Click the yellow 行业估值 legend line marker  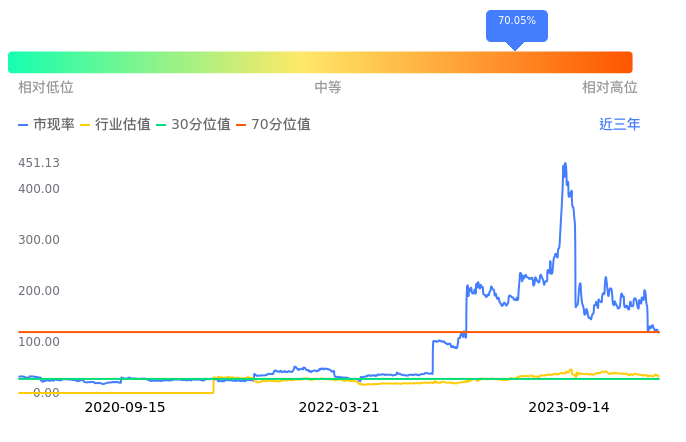(x=85, y=125)
